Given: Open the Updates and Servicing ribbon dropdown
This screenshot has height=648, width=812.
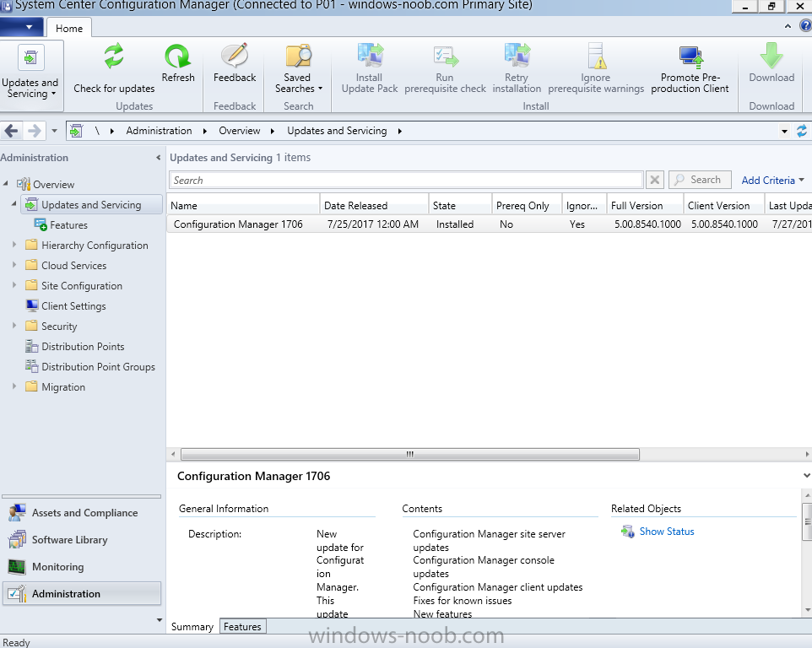Looking at the screenshot, I should pyautogui.click(x=30, y=76).
